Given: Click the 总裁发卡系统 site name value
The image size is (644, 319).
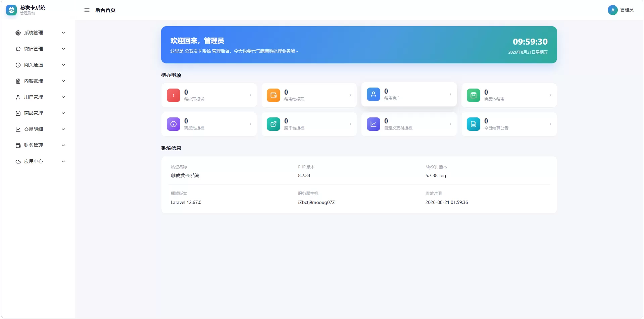Looking at the screenshot, I should 185,175.
